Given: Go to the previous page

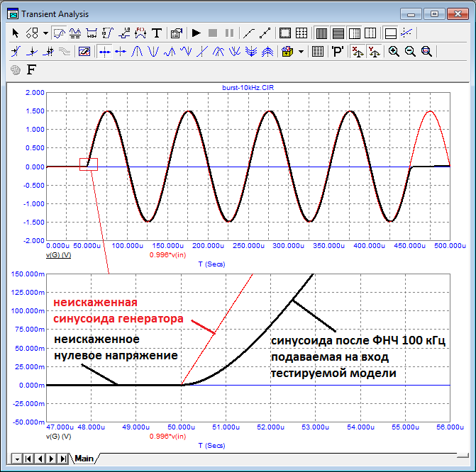Looking at the screenshot, I should click(x=40, y=459).
